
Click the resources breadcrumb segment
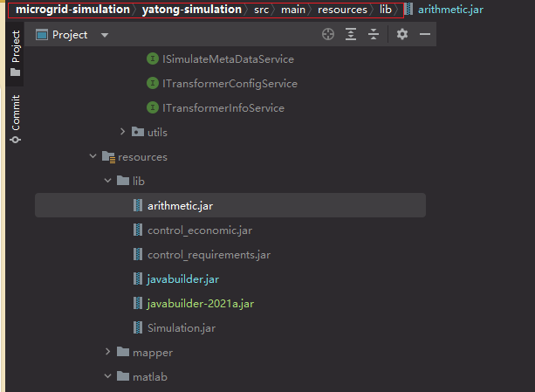click(x=342, y=10)
